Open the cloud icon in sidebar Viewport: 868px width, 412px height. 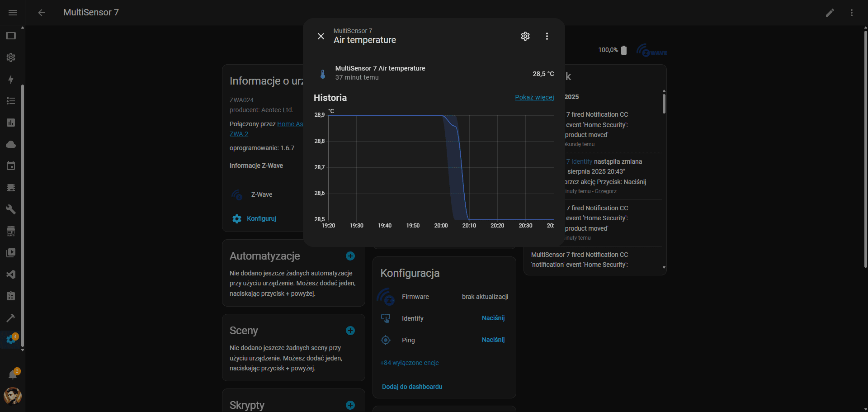(x=11, y=144)
